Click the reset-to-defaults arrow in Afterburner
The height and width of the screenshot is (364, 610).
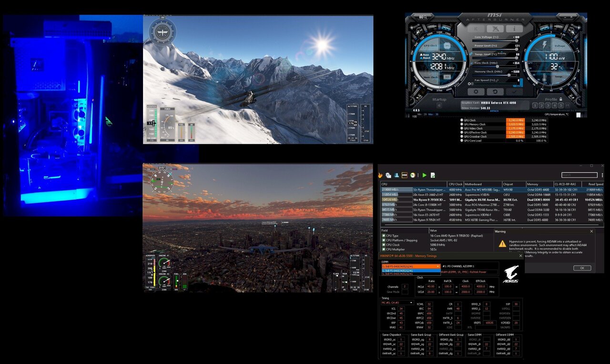click(x=495, y=91)
